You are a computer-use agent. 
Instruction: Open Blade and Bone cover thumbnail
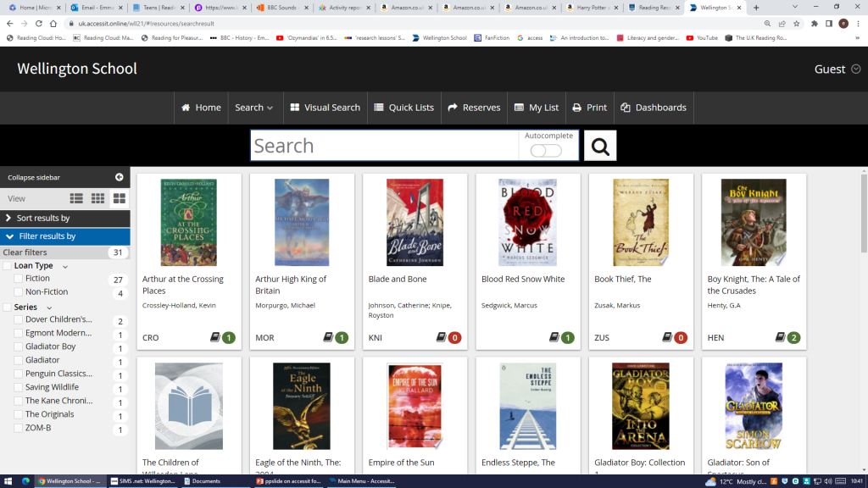click(415, 223)
